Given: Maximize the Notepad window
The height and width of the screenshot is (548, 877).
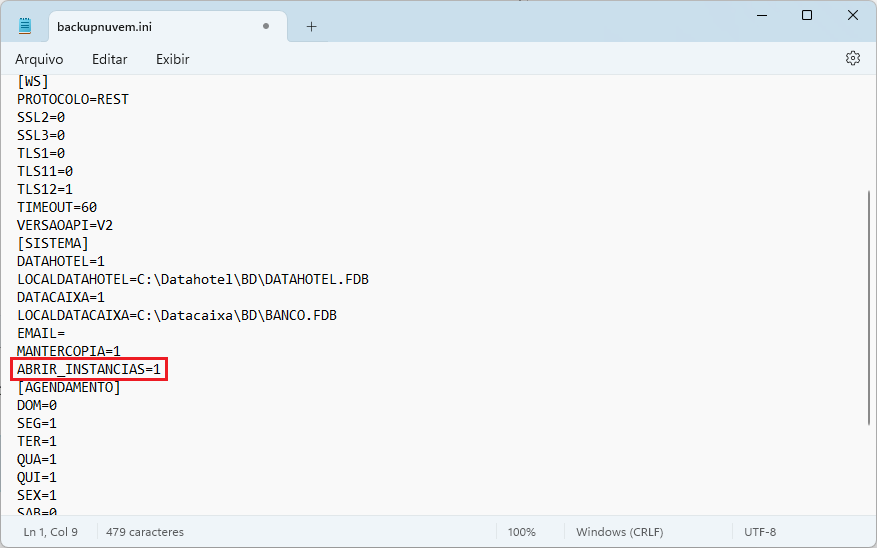Looking at the screenshot, I should point(807,15).
